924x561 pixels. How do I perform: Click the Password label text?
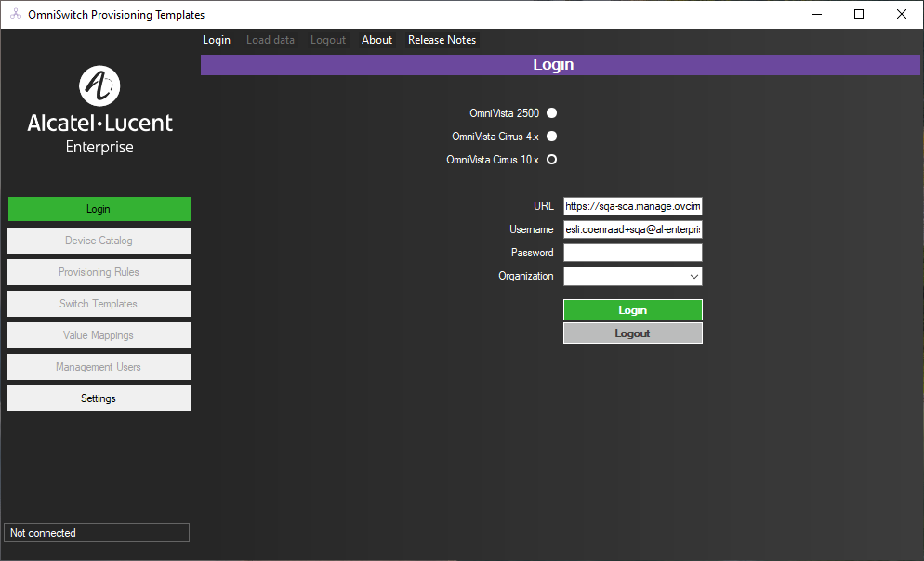click(x=532, y=253)
